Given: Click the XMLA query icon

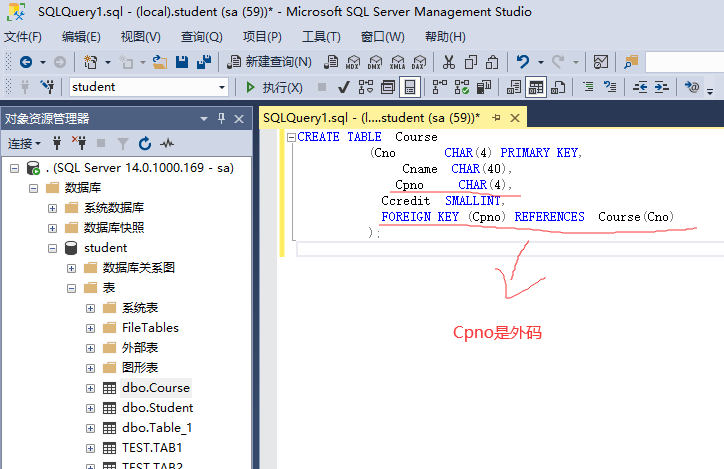Looking at the screenshot, I should [397, 62].
